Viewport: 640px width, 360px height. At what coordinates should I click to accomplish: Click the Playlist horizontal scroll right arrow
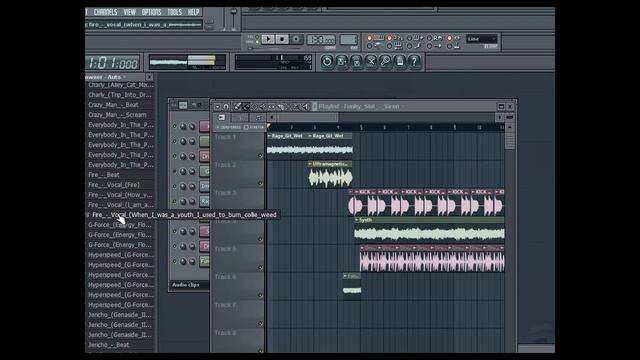point(500,118)
